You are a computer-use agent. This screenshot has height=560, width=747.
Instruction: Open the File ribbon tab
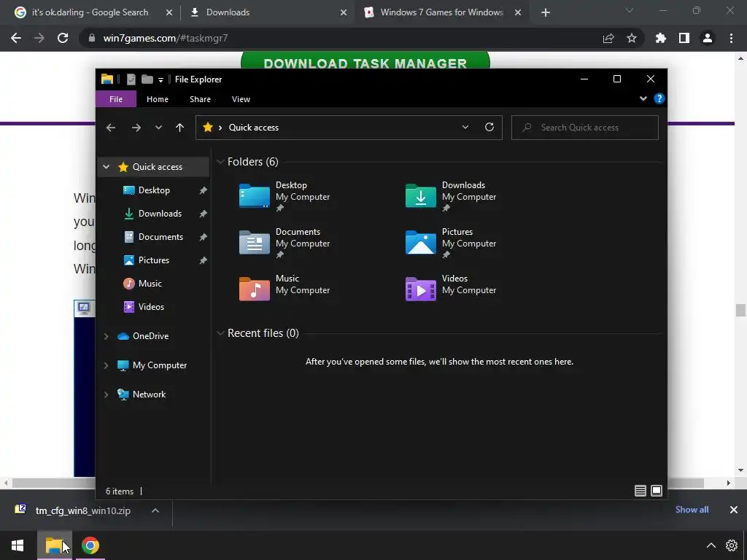[x=116, y=99]
